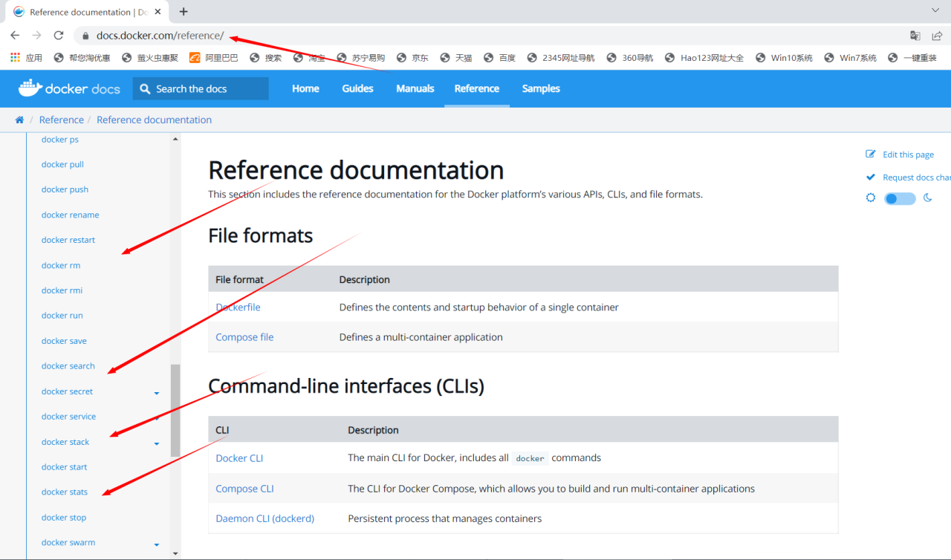Open the Compose CLI link
The width and height of the screenshot is (951, 560).
click(x=244, y=489)
